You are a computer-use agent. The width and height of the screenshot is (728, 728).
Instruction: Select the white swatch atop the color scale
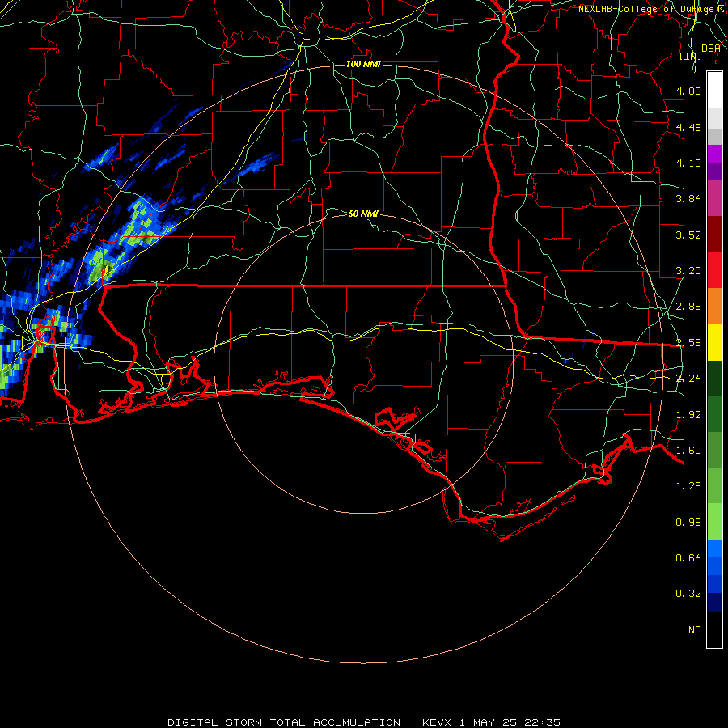point(714,91)
